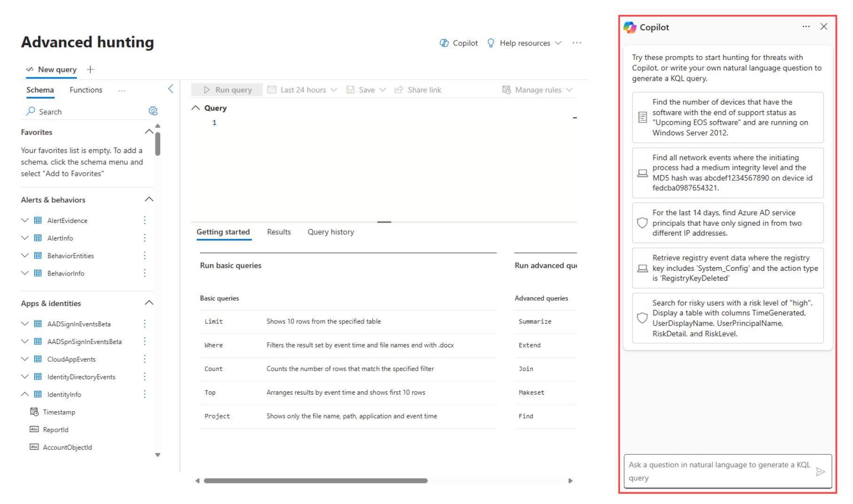This screenshot has height=504, width=853.
Task: Click the Run query button
Action: (x=227, y=90)
